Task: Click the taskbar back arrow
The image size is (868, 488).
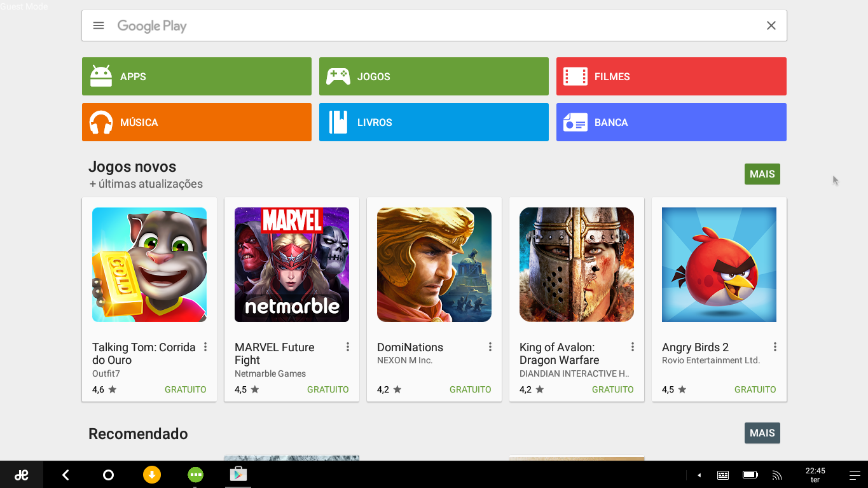Action: [65, 475]
